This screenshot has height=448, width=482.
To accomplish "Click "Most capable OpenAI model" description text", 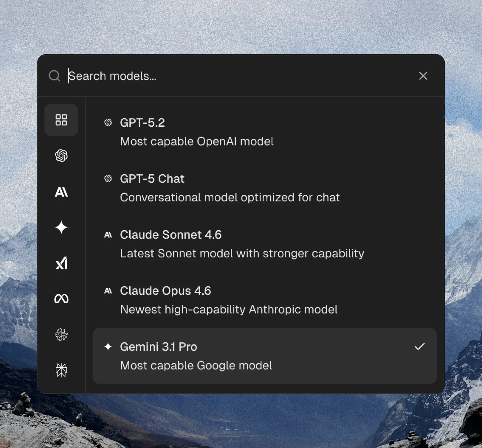I will (x=197, y=141).
